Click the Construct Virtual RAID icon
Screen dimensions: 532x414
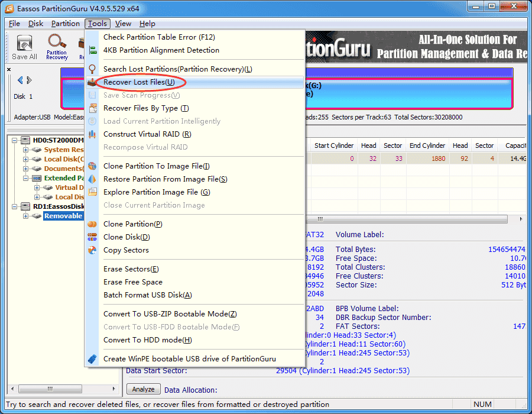pyautogui.click(x=92, y=134)
